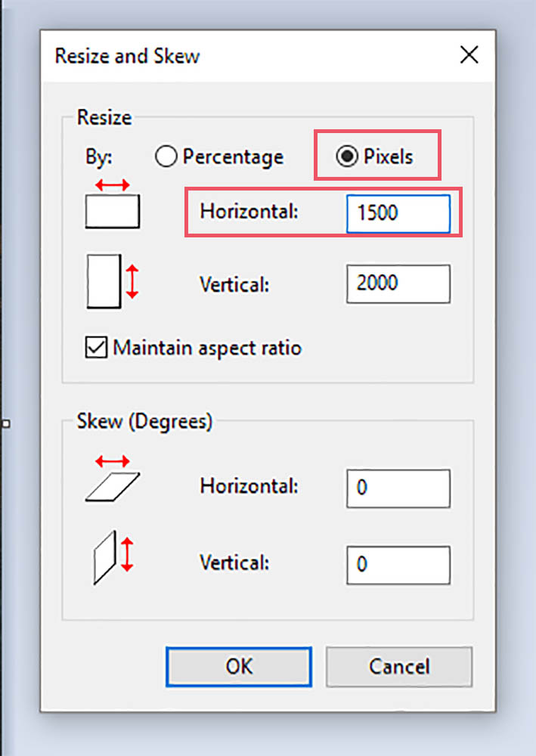Click the Resize and Skew title bar
The width and height of the screenshot is (536, 756).
click(x=227, y=55)
